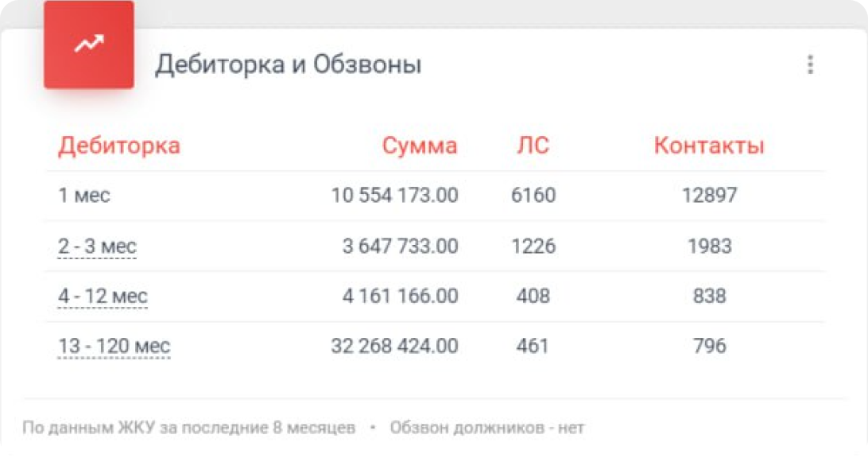
Task: Select the amount 3 647 733.00
Action: [x=401, y=246]
